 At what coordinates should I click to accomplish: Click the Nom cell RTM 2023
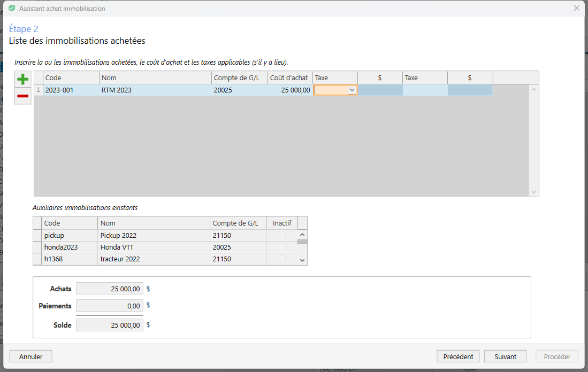[x=155, y=90]
